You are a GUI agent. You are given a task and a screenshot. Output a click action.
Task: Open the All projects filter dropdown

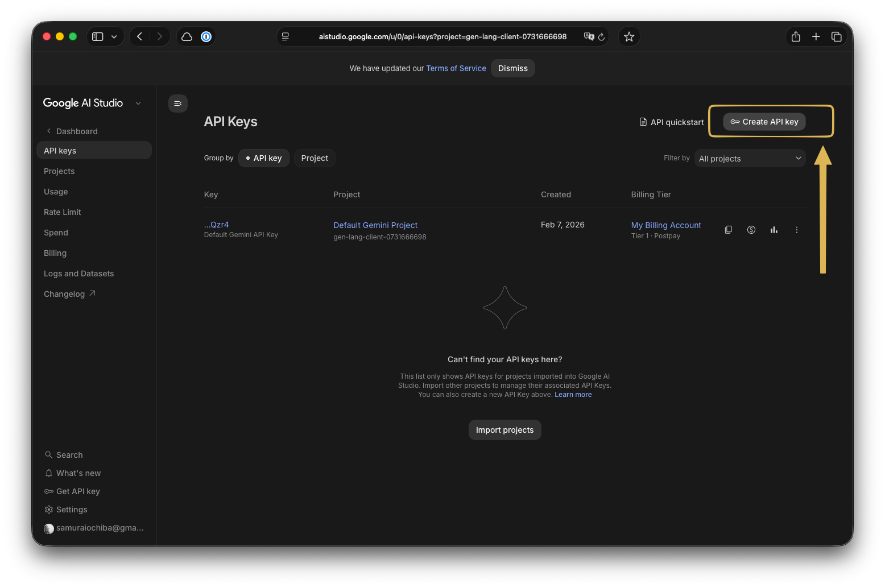click(x=750, y=159)
